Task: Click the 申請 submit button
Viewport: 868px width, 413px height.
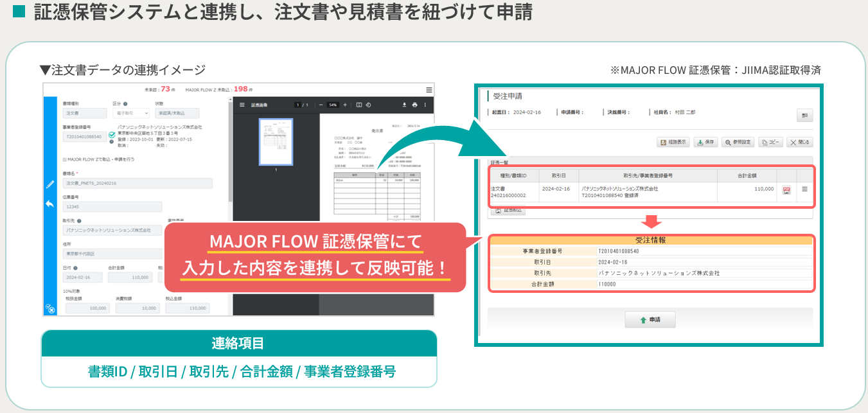Action: click(650, 319)
